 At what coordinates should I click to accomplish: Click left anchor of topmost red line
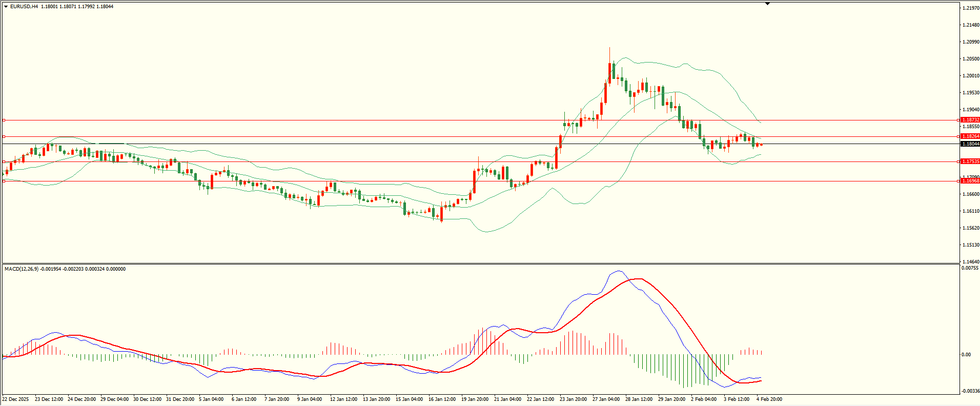[4, 120]
